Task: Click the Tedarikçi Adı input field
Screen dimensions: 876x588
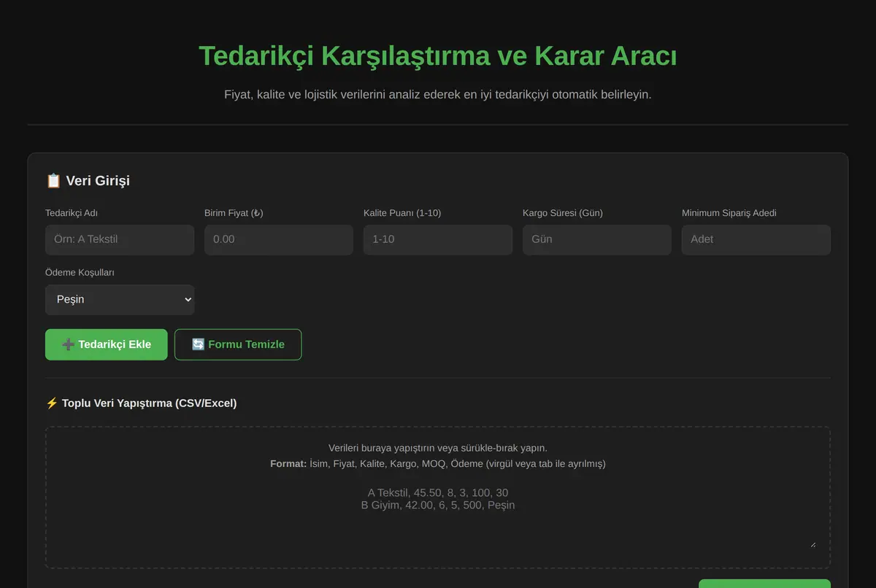Action: 120,239
